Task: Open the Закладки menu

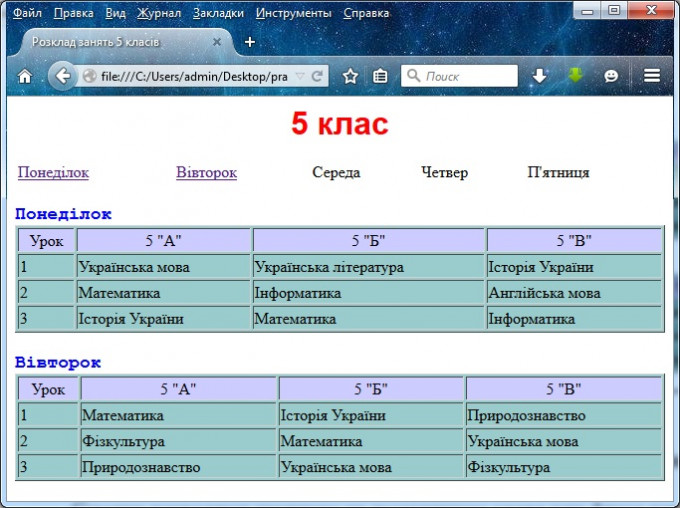Action: [218, 13]
